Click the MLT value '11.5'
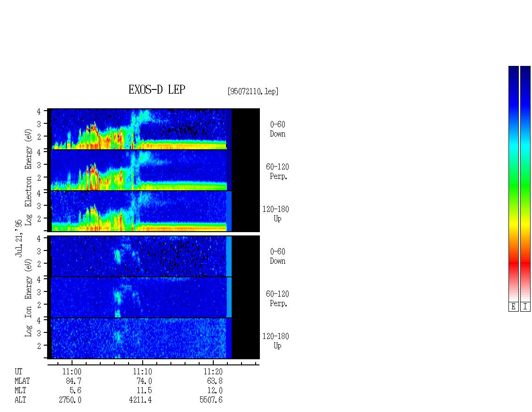Viewport: 532px width, 412px height. coord(144,390)
